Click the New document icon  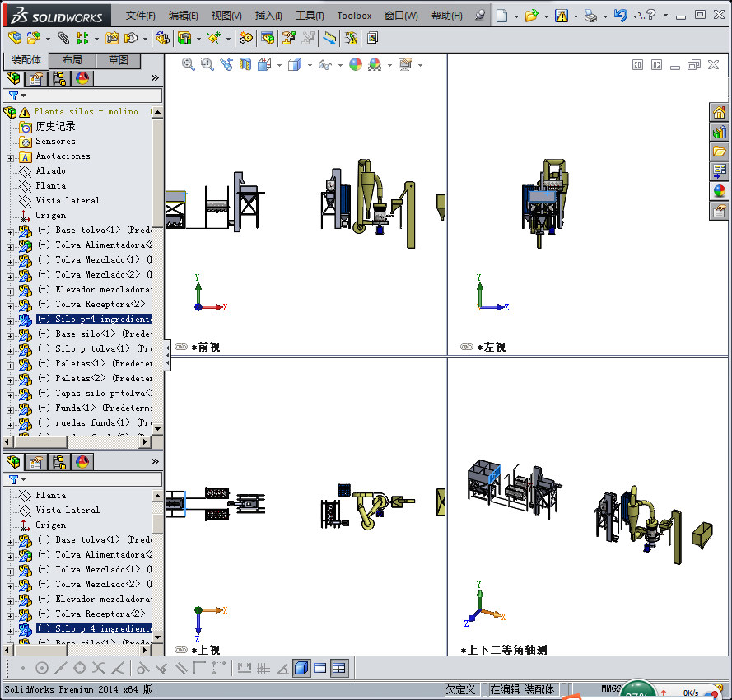tap(501, 16)
